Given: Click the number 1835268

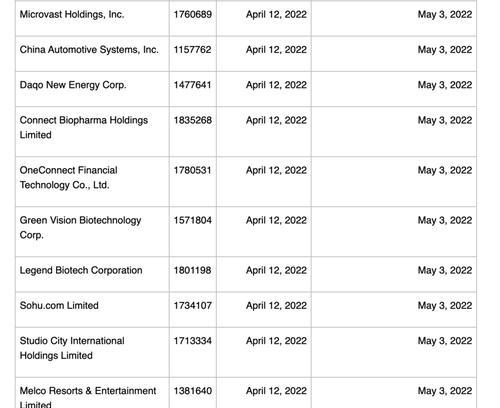Looking at the screenshot, I should (x=193, y=120).
